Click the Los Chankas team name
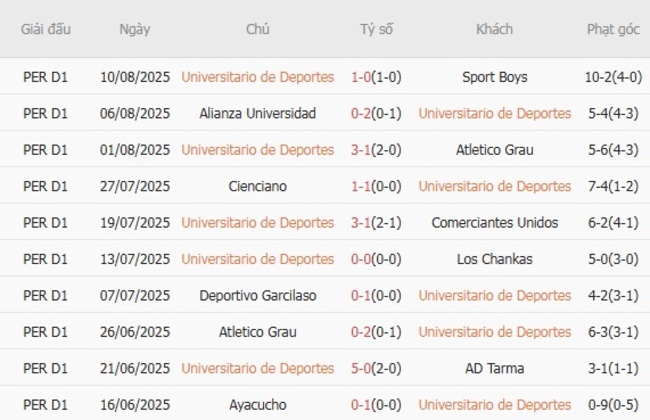 tap(495, 259)
